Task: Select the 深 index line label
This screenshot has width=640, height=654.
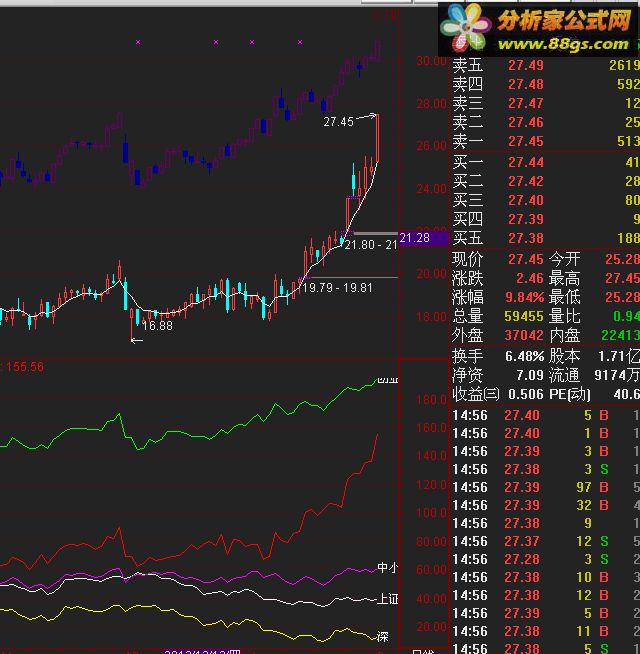Action: pyautogui.click(x=383, y=637)
